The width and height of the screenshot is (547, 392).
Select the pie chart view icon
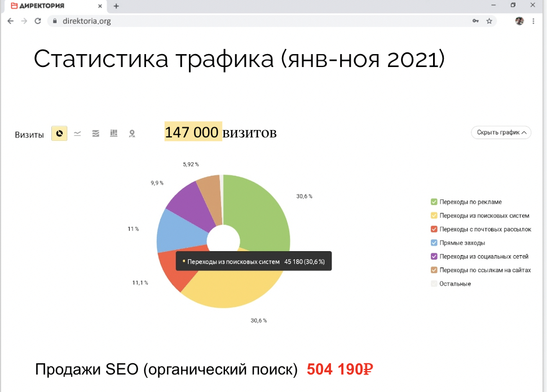[x=59, y=133]
